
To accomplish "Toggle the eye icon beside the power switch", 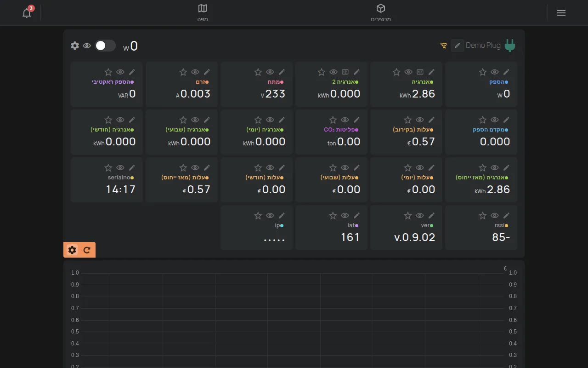I will pos(87,46).
